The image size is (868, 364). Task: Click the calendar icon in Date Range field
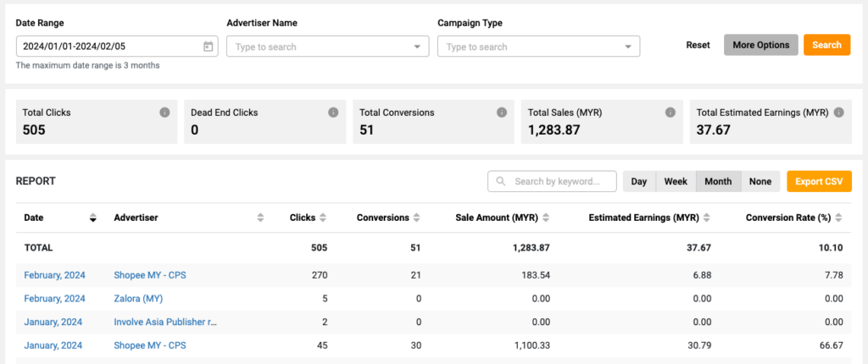(208, 47)
